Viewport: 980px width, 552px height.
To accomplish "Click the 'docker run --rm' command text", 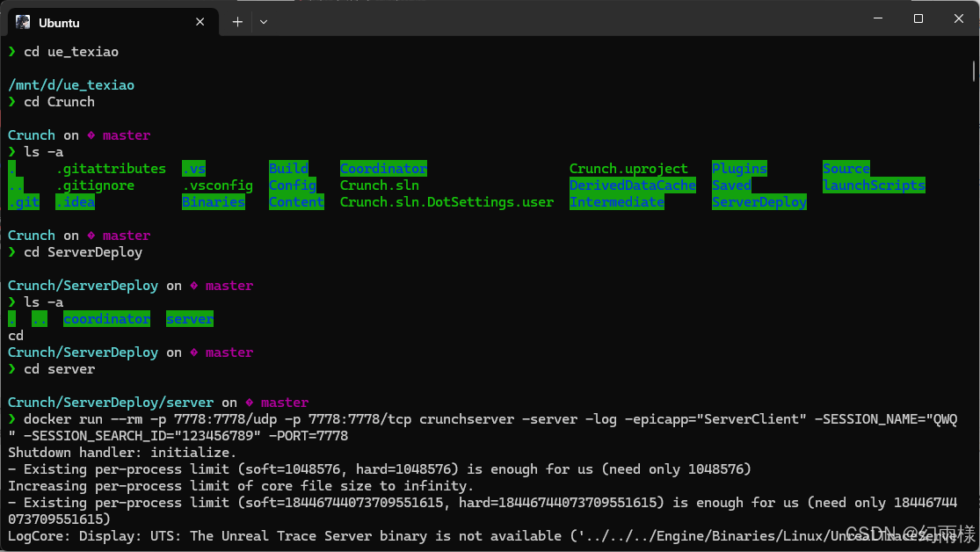I will [x=83, y=419].
